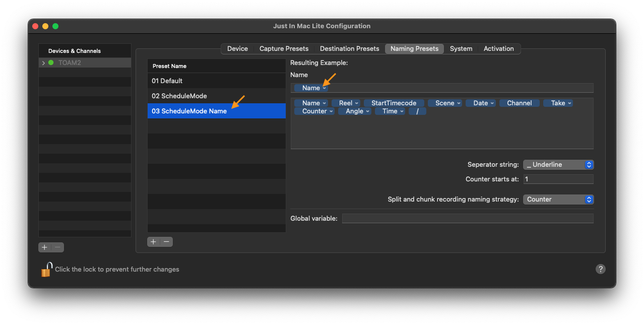Switch to the System tab
The image size is (644, 325).
(x=461, y=49)
